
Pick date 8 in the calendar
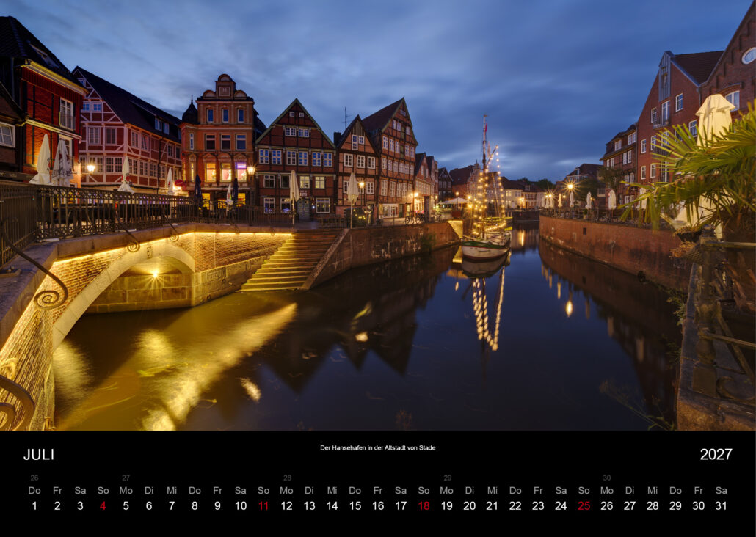(x=195, y=505)
